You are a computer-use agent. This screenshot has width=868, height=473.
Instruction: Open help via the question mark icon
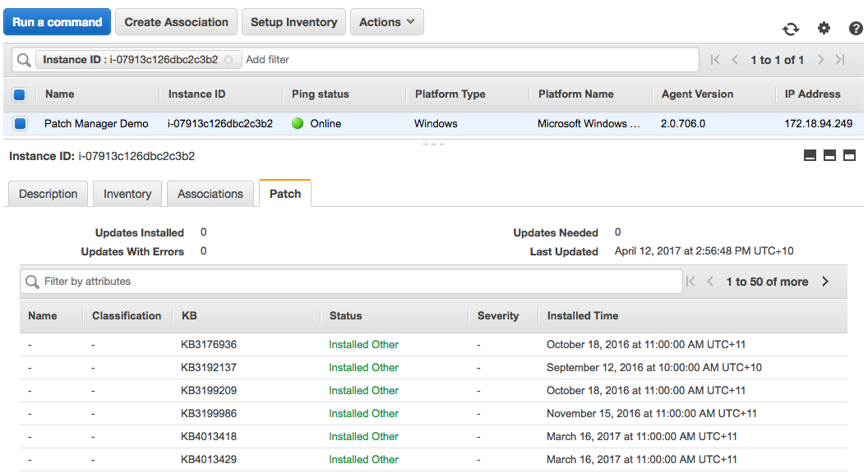[856, 29]
